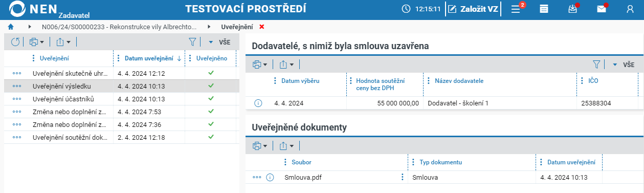Open the calculator icon in top bar

(544, 9)
